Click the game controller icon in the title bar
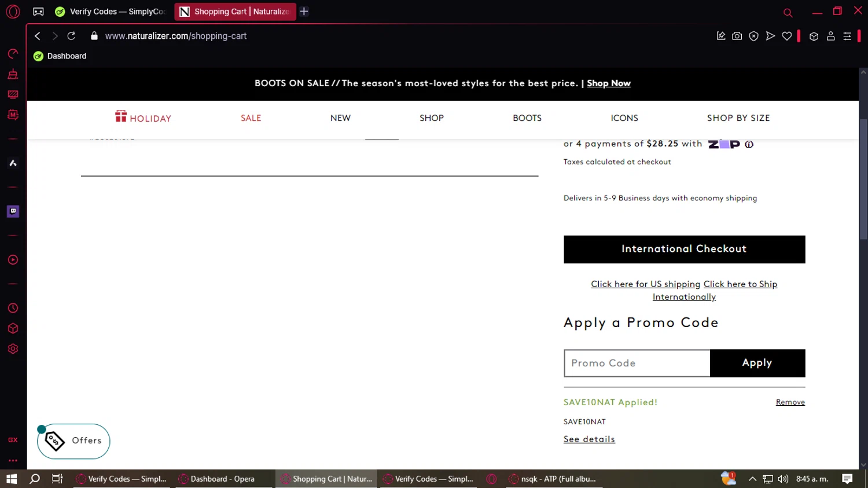 (x=38, y=12)
